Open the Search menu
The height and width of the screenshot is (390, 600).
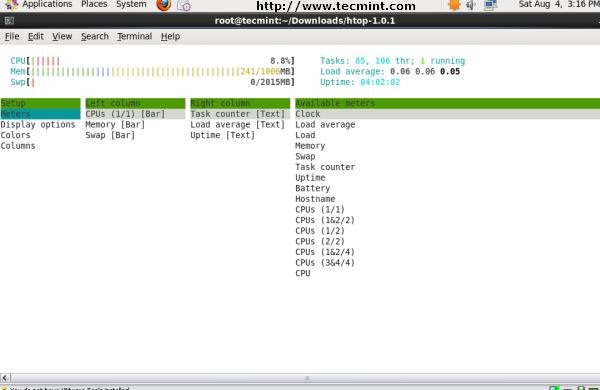(95, 36)
